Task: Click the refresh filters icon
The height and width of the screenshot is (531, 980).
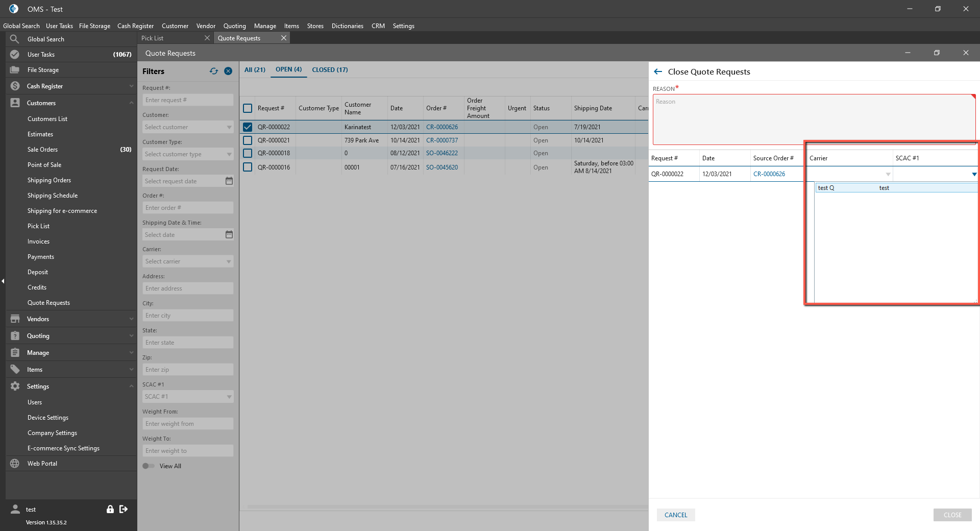Action: (213, 71)
